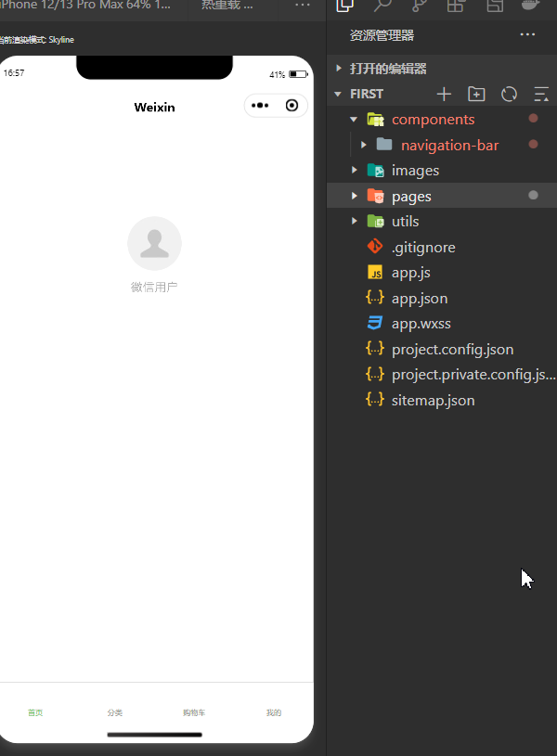Click the 资源管理器 panel title
Screen dimensions: 557x756
(382, 35)
